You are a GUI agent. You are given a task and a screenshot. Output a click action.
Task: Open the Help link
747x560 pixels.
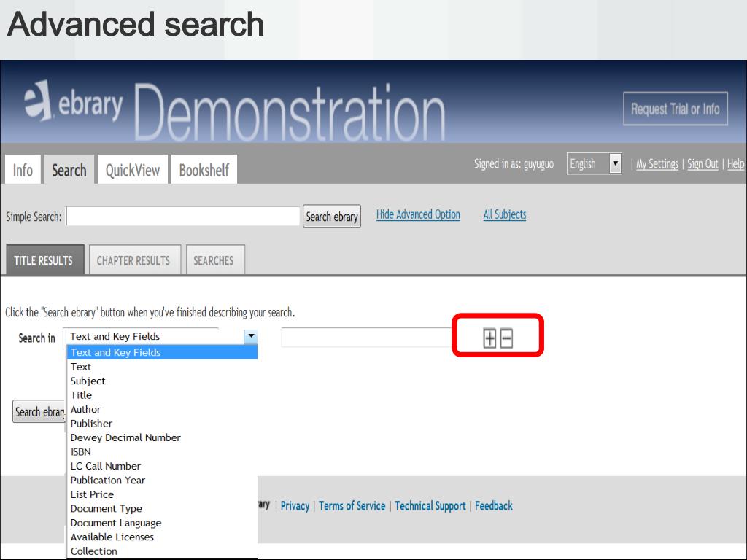pyautogui.click(x=735, y=164)
